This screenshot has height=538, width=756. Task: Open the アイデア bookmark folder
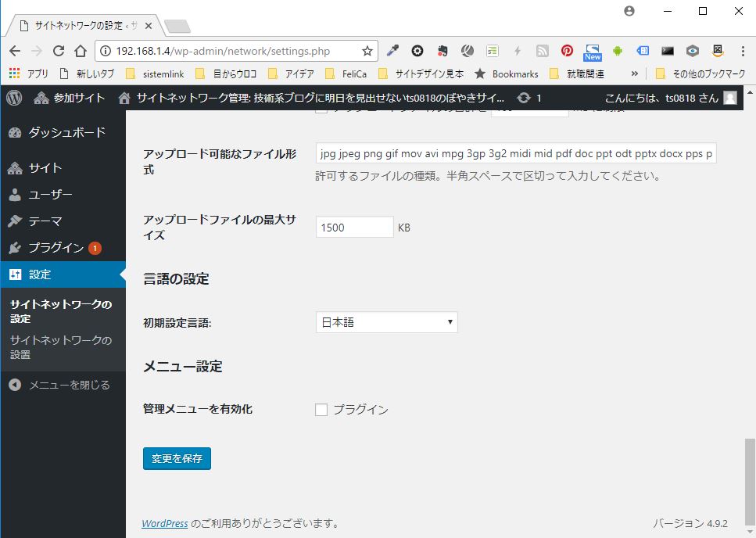(x=292, y=74)
